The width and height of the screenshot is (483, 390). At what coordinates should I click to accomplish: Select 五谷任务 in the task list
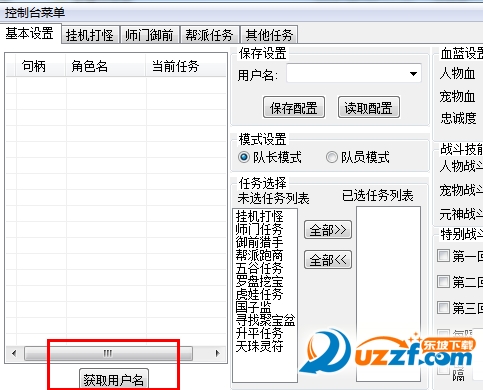[259, 268]
